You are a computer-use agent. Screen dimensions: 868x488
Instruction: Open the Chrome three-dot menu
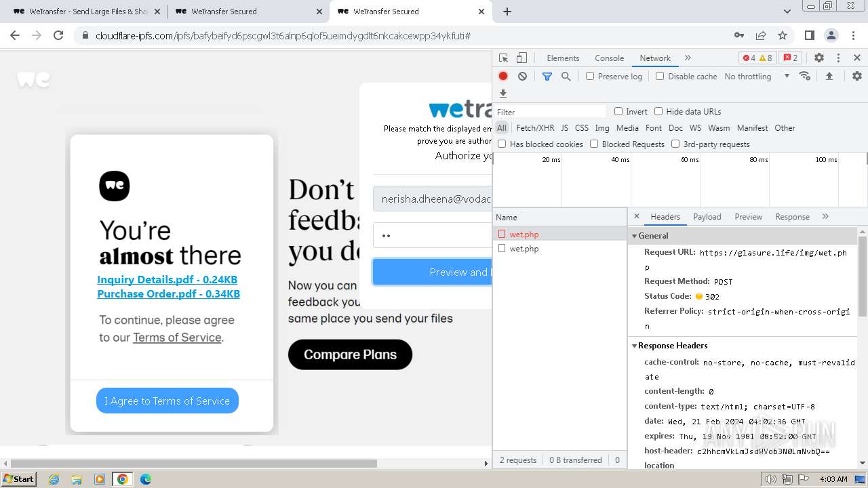pyautogui.click(x=853, y=35)
